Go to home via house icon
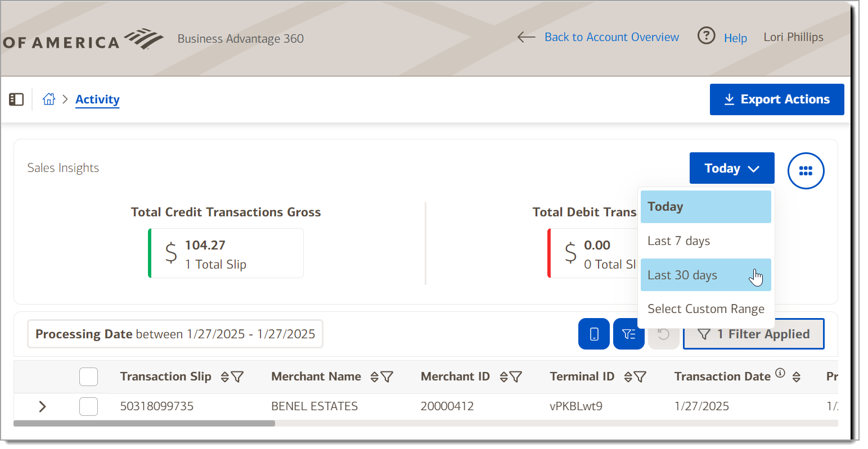This screenshot has height=449, width=868. [49, 99]
